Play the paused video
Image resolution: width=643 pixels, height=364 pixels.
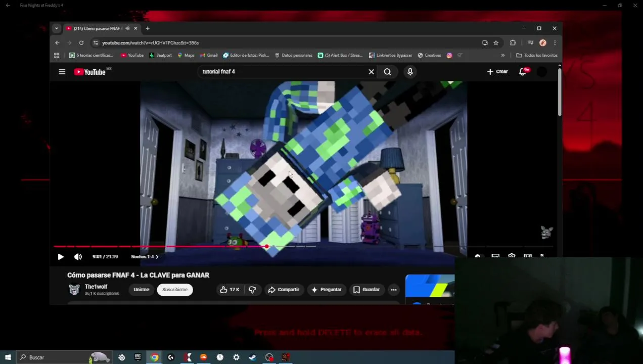[61, 257]
